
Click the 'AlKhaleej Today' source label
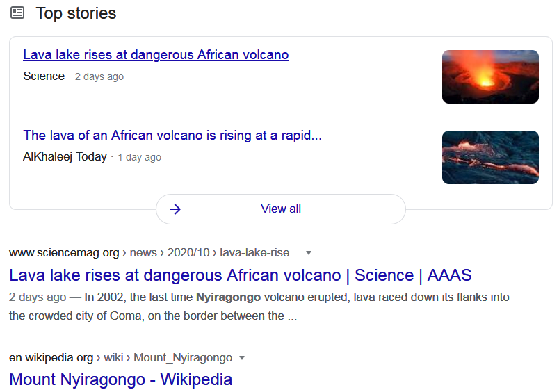65,157
